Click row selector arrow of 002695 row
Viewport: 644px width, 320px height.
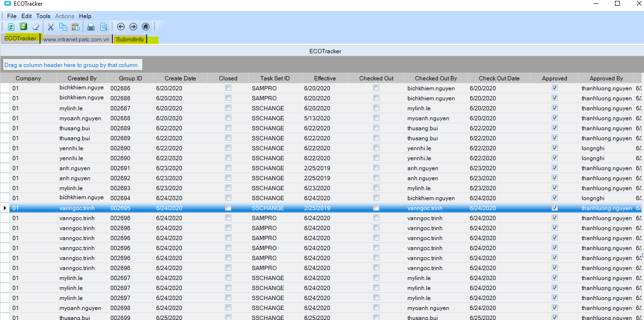pos(5,208)
